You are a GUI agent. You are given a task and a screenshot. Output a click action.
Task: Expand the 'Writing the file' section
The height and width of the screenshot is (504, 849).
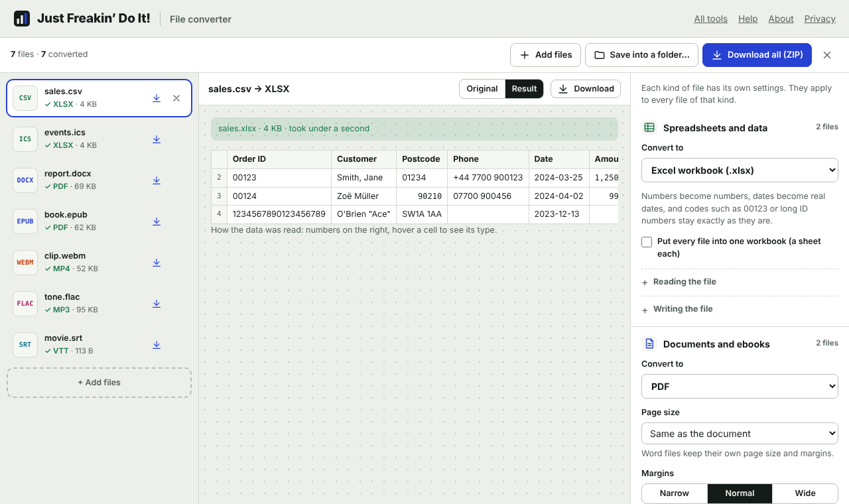[x=740, y=309]
